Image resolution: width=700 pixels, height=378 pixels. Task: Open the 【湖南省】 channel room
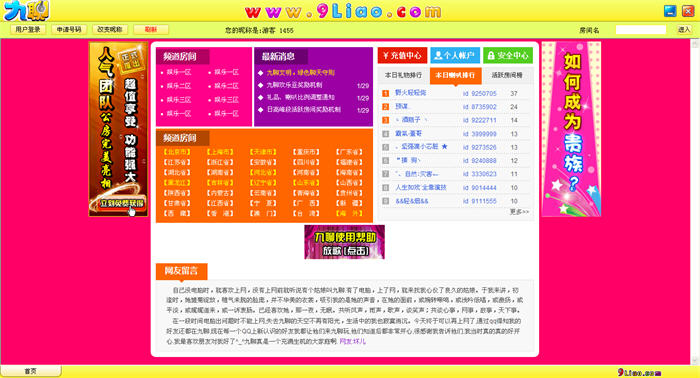[x=220, y=172]
